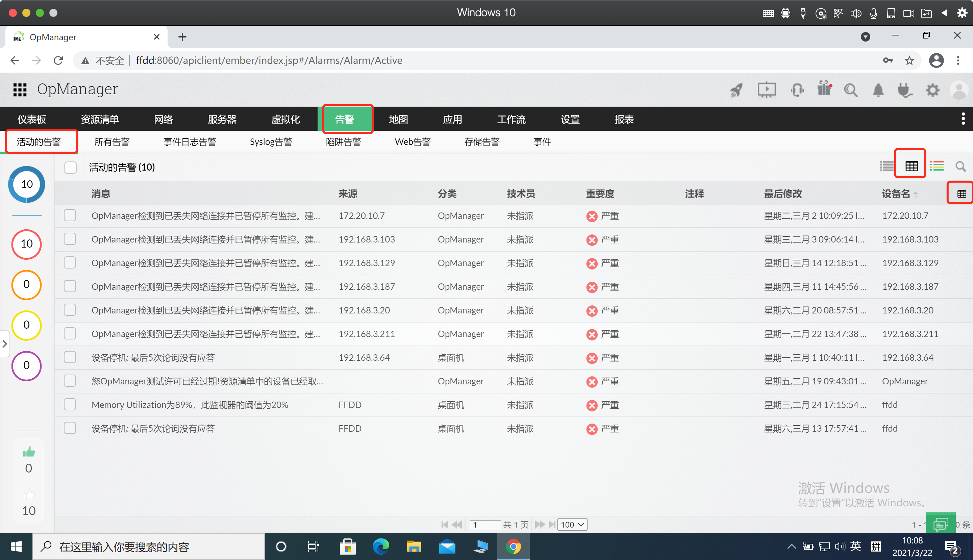Open Microsoft Edge in the taskbar
The width and height of the screenshot is (973, 560).
coord(380,546)
